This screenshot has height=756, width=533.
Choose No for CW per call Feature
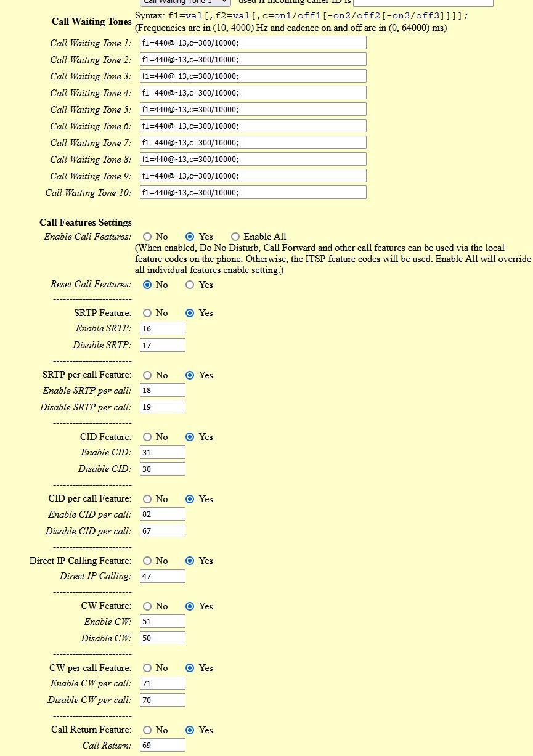[147, 668]
